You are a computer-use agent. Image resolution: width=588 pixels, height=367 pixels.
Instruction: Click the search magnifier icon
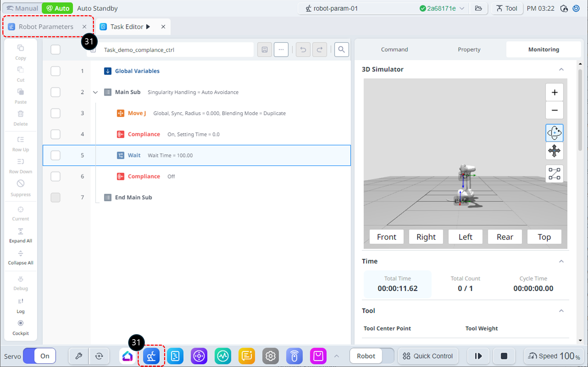coord(341,50)
